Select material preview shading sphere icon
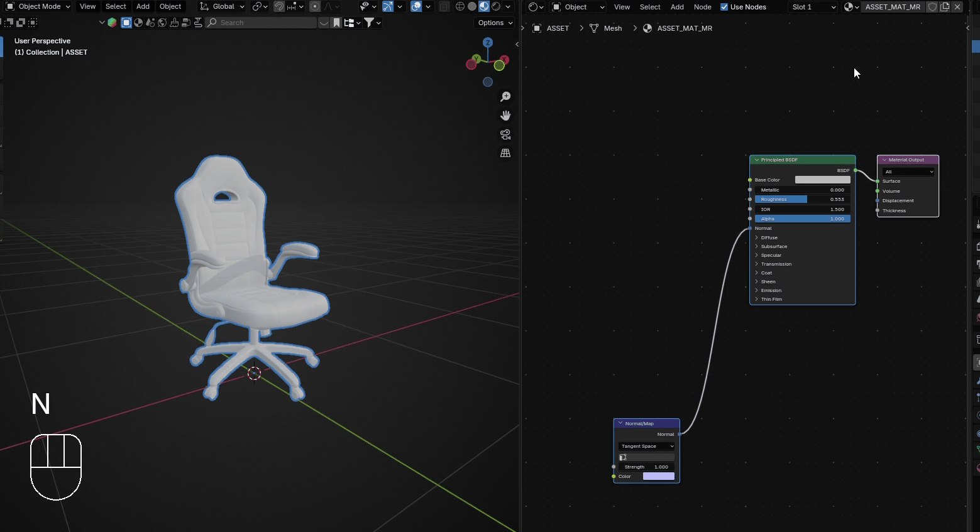The image size is (980, 532). click(484, 6)
